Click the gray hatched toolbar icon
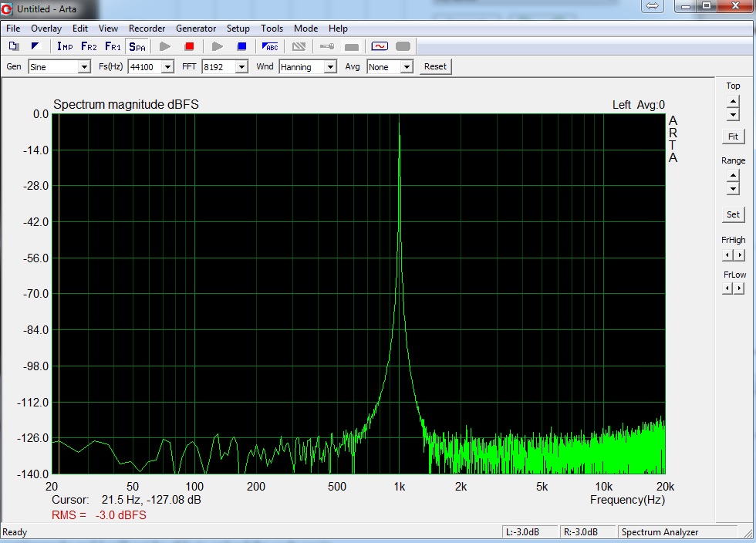This screenshot has width=756, height=543. tap(299, 46)
